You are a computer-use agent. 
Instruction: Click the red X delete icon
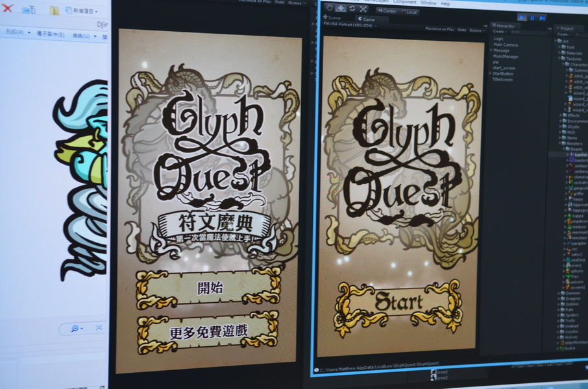pos(8,8)
